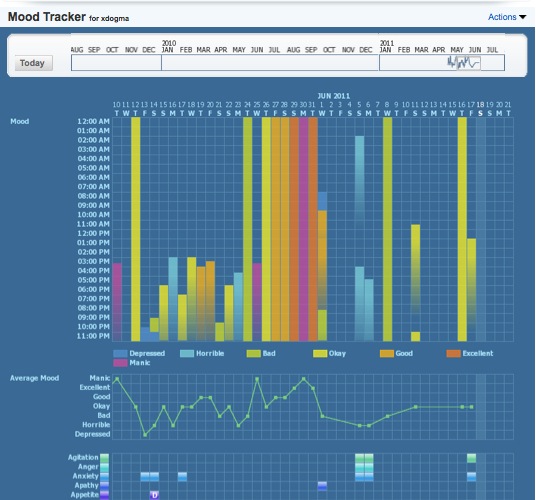Viewport: 536px width, 500px height.
Task: Click the Manic label on Average Mood axis
Action: coord(100,378)
